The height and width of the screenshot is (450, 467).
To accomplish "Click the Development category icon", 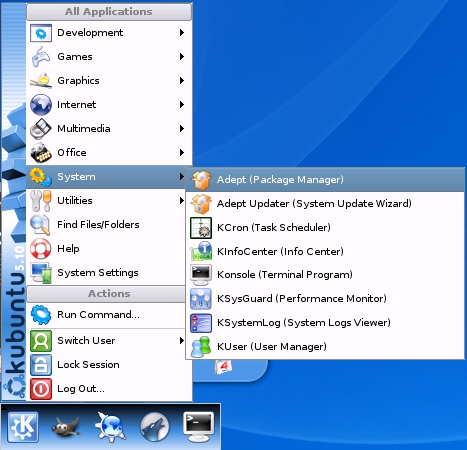I will [41, 33].
